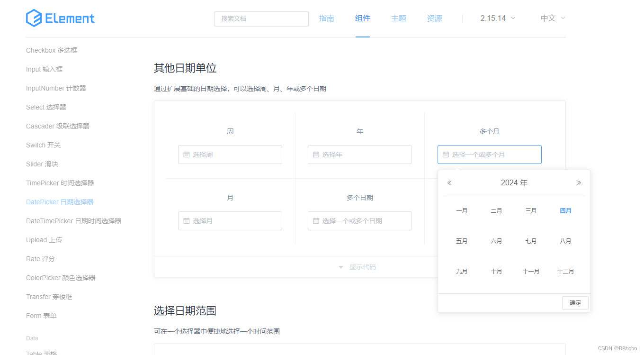The height and width of the screenshot is (355, 644).
Task: Select 六月 in the month picker
Action: (x=496, y=241)
